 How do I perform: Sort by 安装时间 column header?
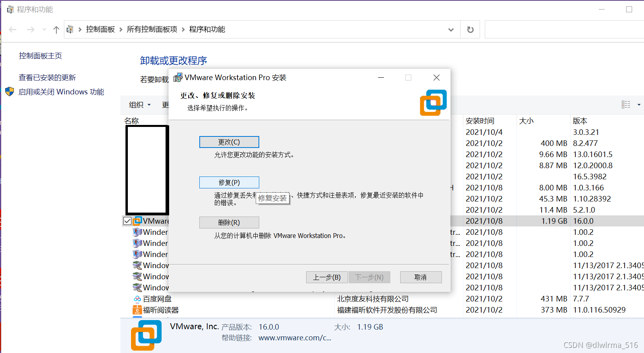[x=480, y=121]
